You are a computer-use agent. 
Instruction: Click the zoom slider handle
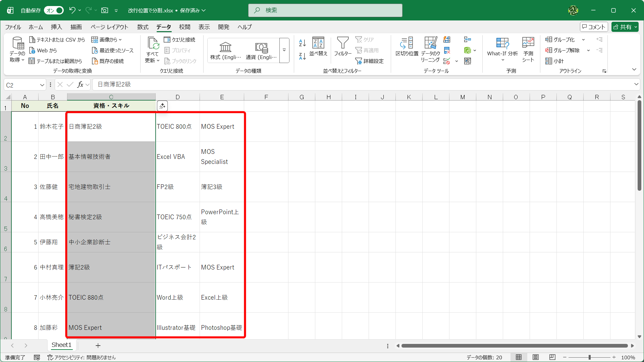click(589, 357)
